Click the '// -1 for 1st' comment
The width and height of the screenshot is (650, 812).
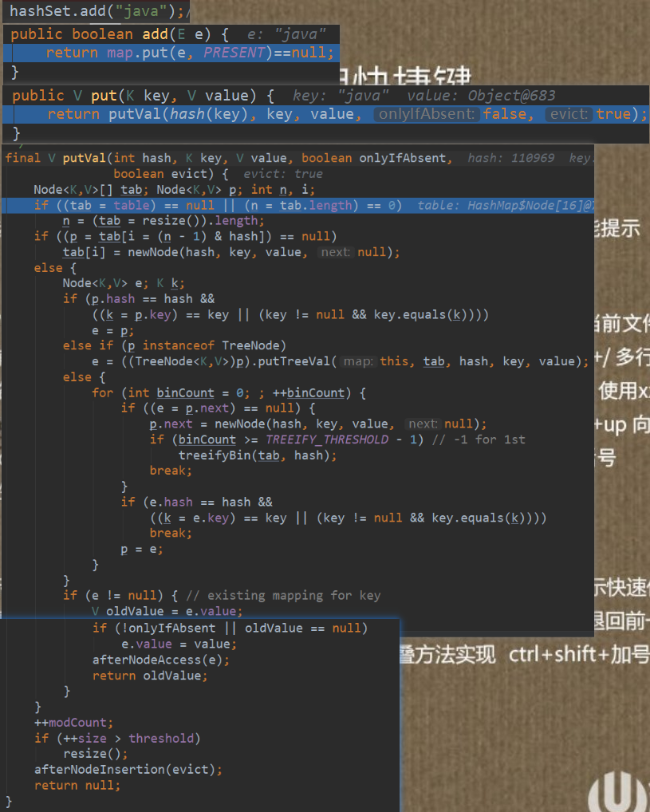pyautogui.click(x=479, y=440)
